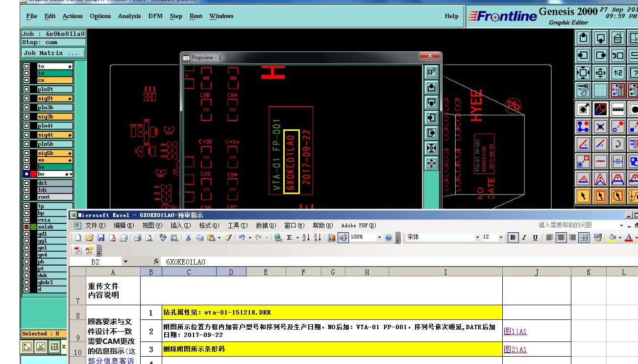
Task: Click the Format Painter brush icon
Action: pyautogui.click(x=228, y=238)
